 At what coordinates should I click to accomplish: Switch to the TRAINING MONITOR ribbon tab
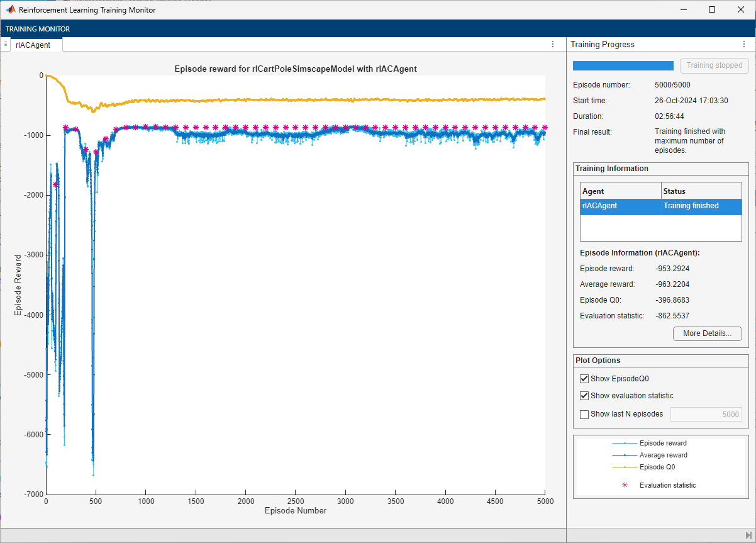tap(38, 29)
